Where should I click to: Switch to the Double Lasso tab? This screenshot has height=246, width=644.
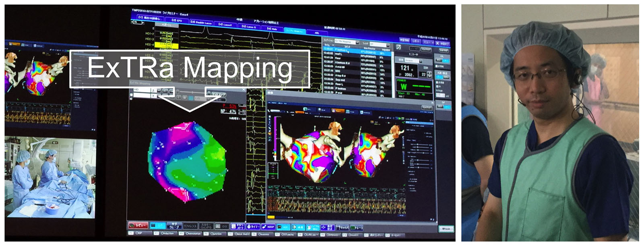coord(201,23)
